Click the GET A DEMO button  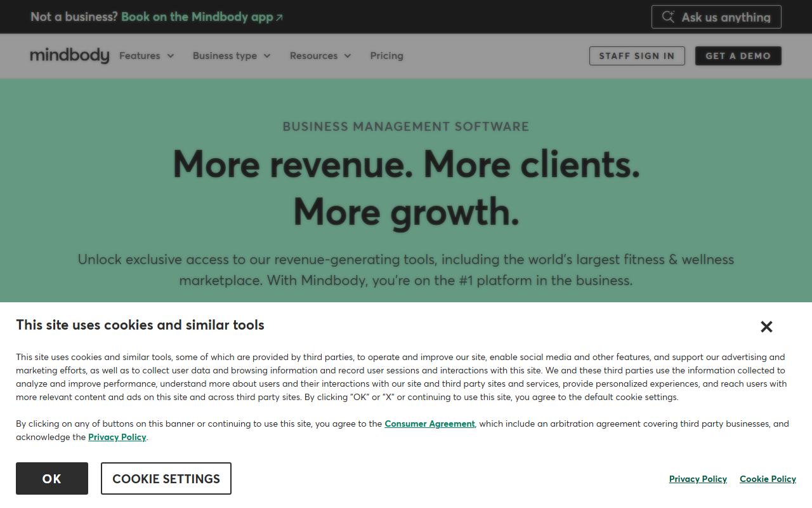point(738,56)
